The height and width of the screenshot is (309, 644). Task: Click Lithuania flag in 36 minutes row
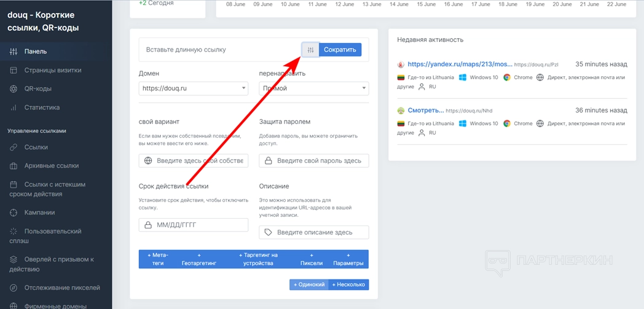click(401, 123)
